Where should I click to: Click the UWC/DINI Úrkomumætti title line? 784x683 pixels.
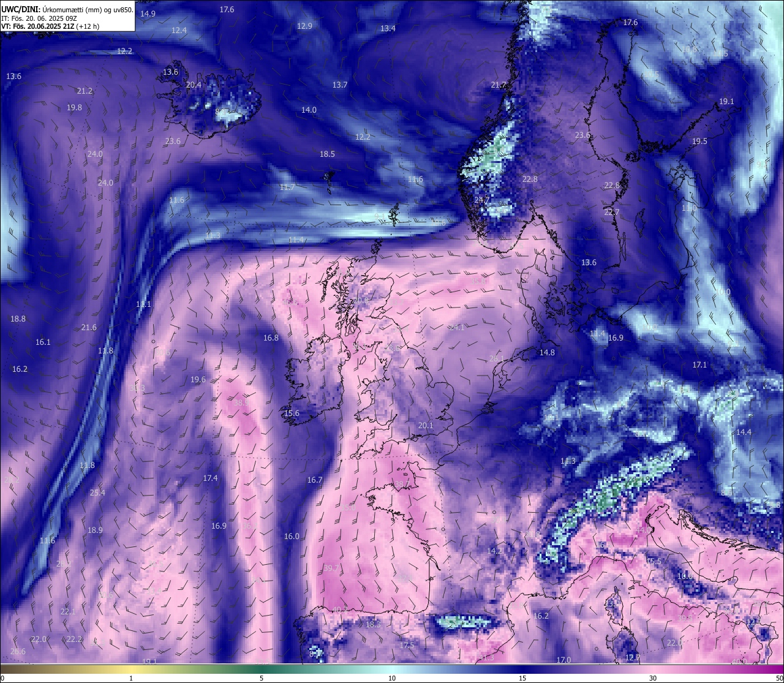[67, 9]
